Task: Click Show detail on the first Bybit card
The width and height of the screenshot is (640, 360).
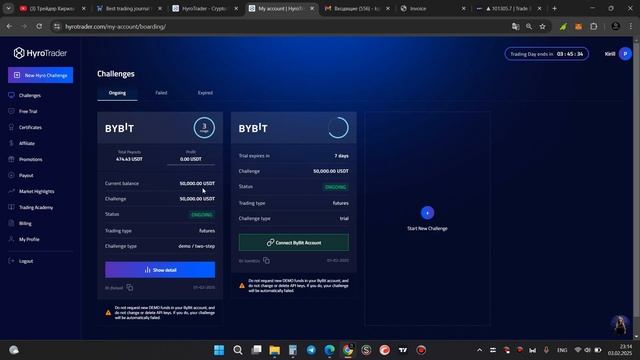Action: pyautogui.click(x=160, y=270)
